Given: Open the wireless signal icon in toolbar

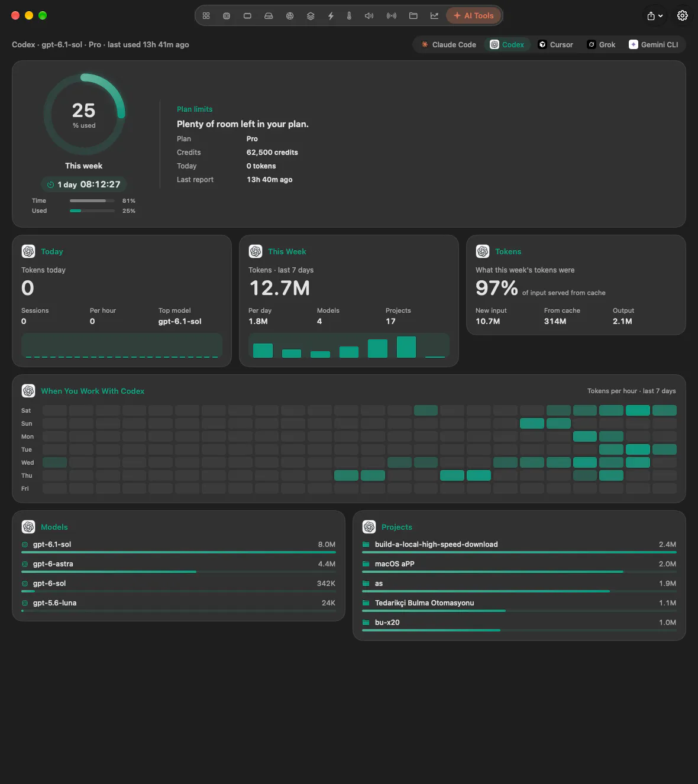Looking at the screenshot, I should pyautogui.click(x=392, y=16).
